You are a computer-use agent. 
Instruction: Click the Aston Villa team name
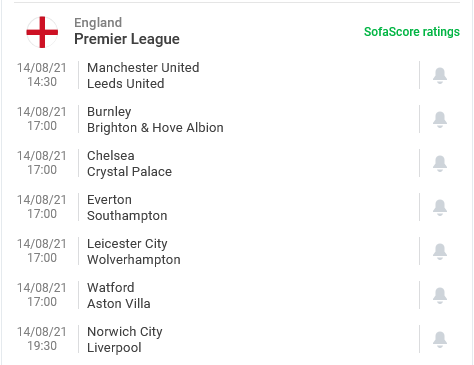click(119, 304)
